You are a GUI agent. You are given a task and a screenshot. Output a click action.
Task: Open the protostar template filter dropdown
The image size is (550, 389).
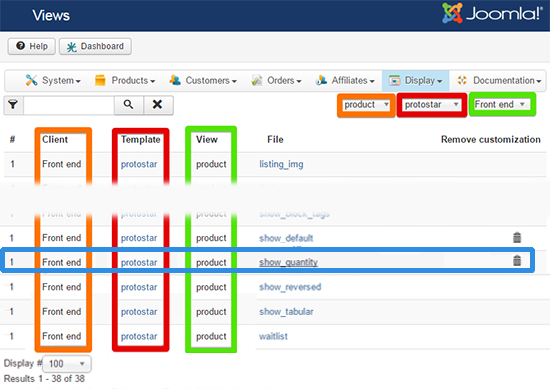pos(432,105)
